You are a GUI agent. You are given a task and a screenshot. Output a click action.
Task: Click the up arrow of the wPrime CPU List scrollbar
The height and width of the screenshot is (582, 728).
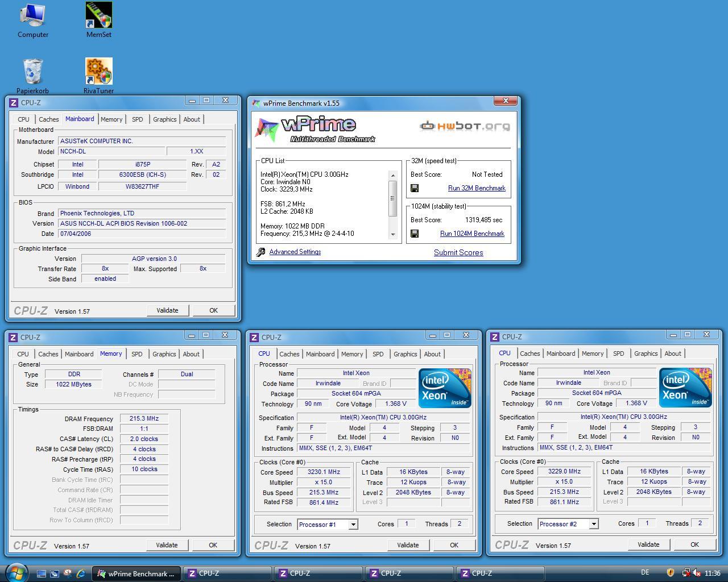(x=392, y=176)
